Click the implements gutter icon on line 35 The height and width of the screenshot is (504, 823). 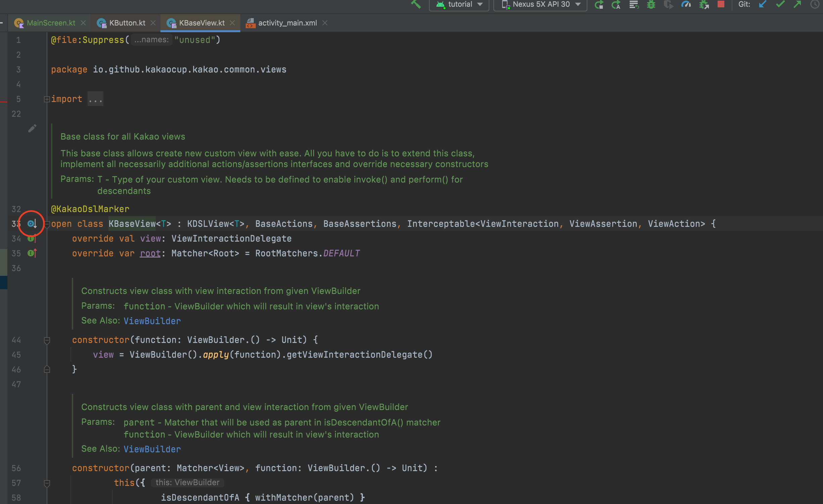(32, 253)
